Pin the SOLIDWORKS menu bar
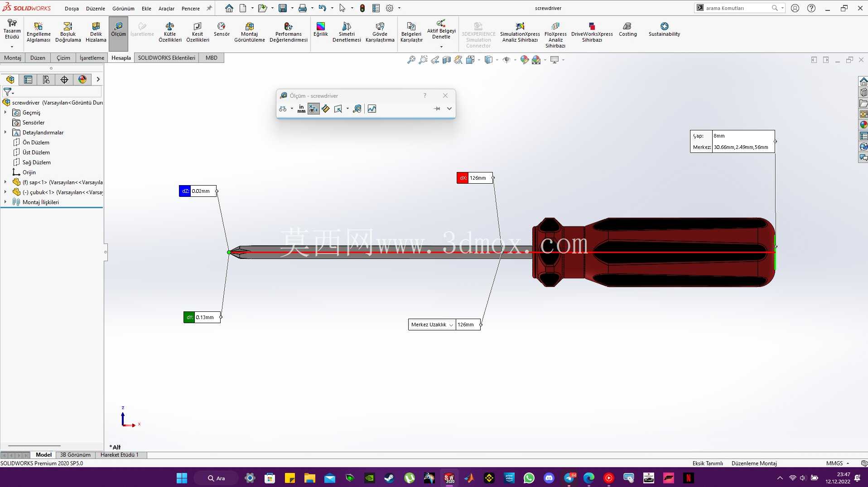868x487 pixels. [x=209, y=8]
